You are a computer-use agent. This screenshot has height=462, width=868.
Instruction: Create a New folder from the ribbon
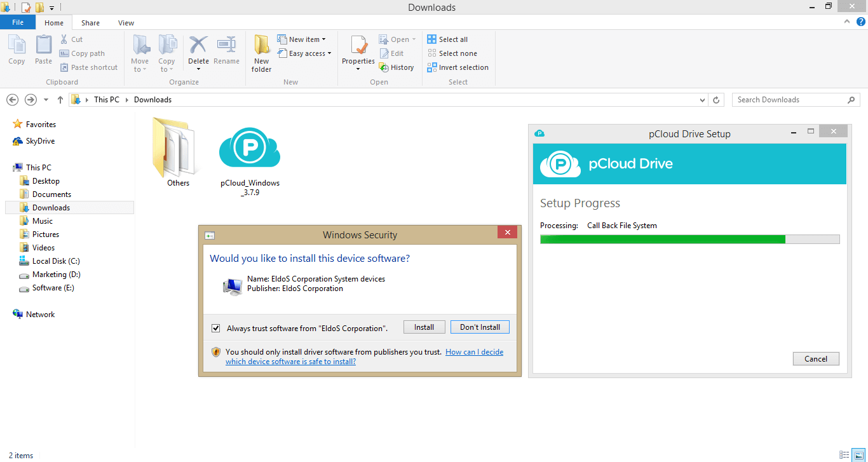[261, 53]
